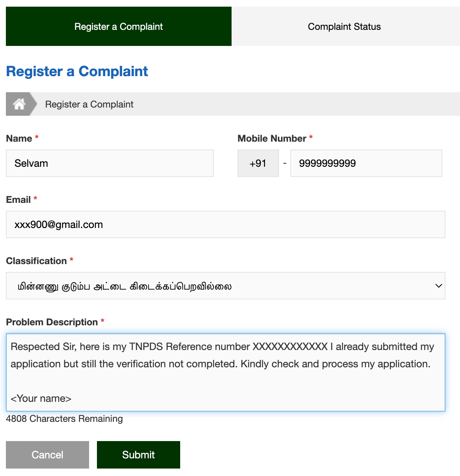Open the Classification dropdown chevron

tap(438, 286)
